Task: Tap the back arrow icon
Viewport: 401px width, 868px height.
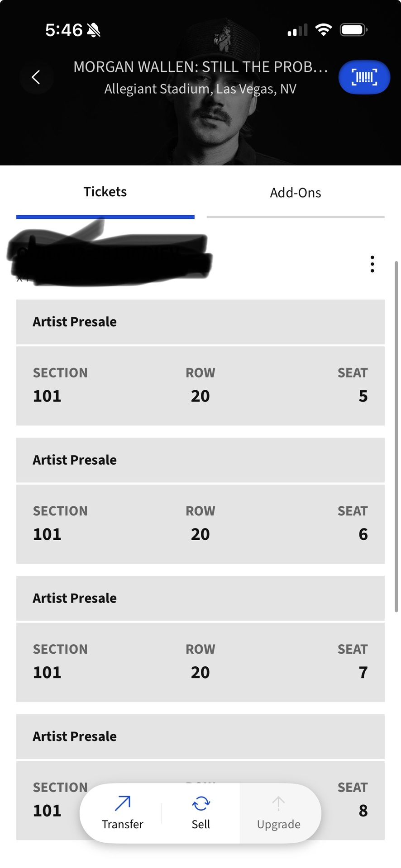Action: (x=36, y=77)
